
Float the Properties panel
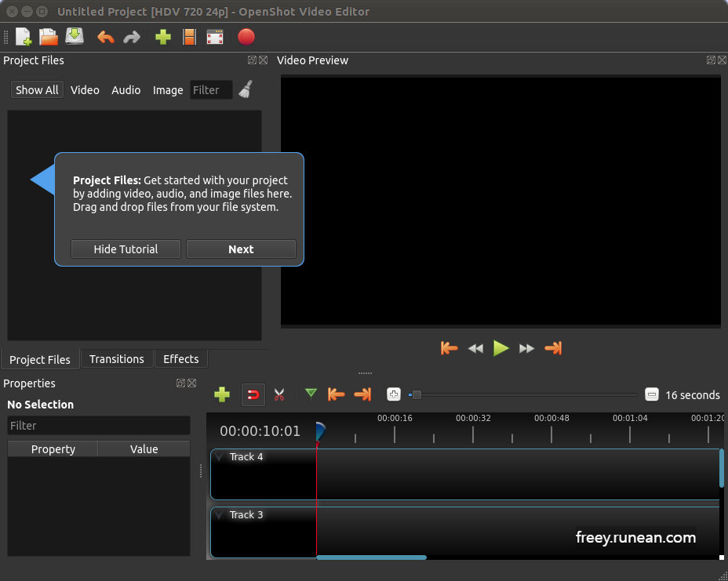click(180, 383)
